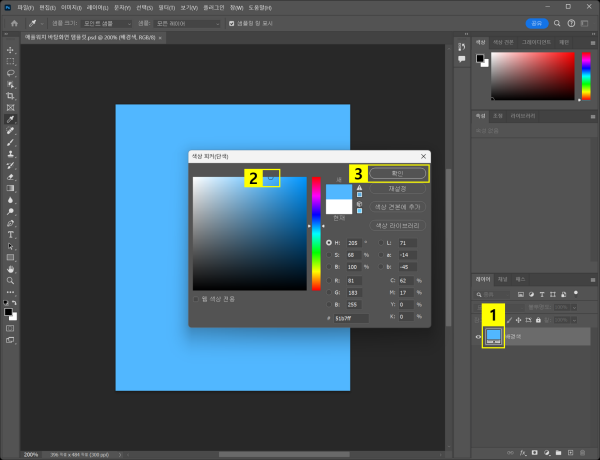Toggle visibility of the fill layer
This screenshot has height=460, width=600.
[x=479, y=338]
